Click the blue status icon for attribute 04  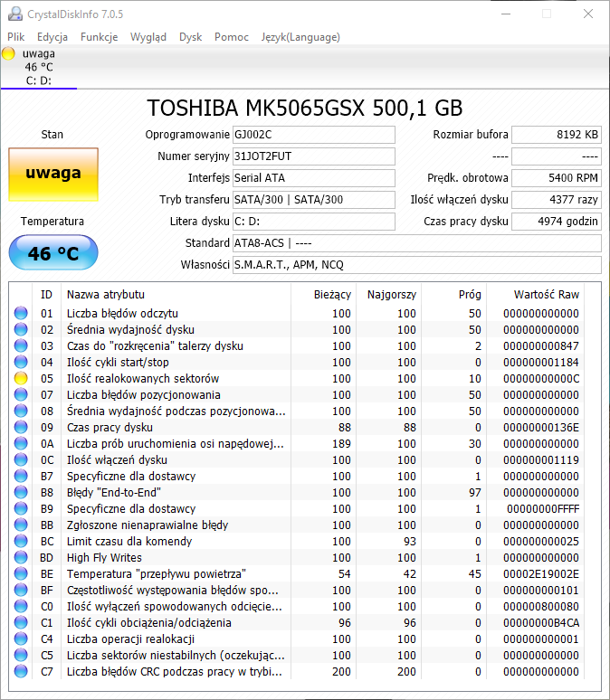21,362
